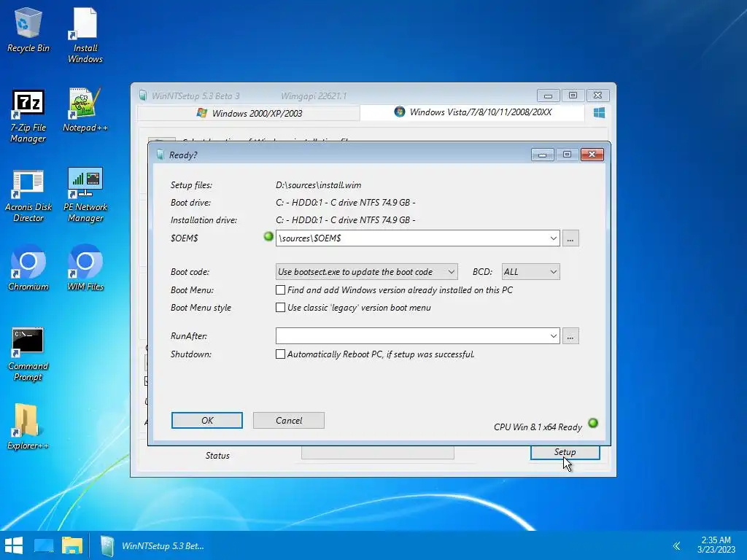Show hidden tray icons chevron
Image resolution: width=747 pixels, height=560 pixels.
point(676,545)
